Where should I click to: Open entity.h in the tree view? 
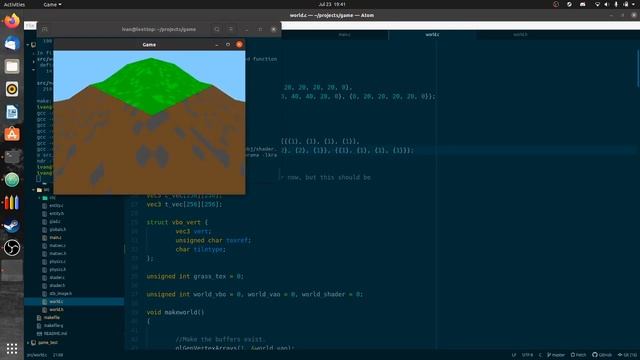coord(56,213)
